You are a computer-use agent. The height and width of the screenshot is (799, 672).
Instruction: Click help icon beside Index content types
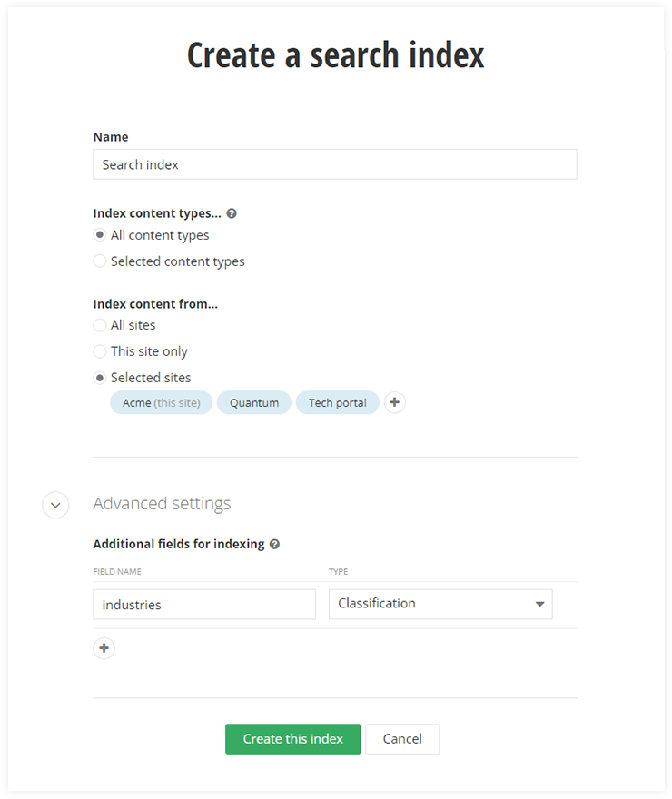pyautogui.click(x=232, y=214)
